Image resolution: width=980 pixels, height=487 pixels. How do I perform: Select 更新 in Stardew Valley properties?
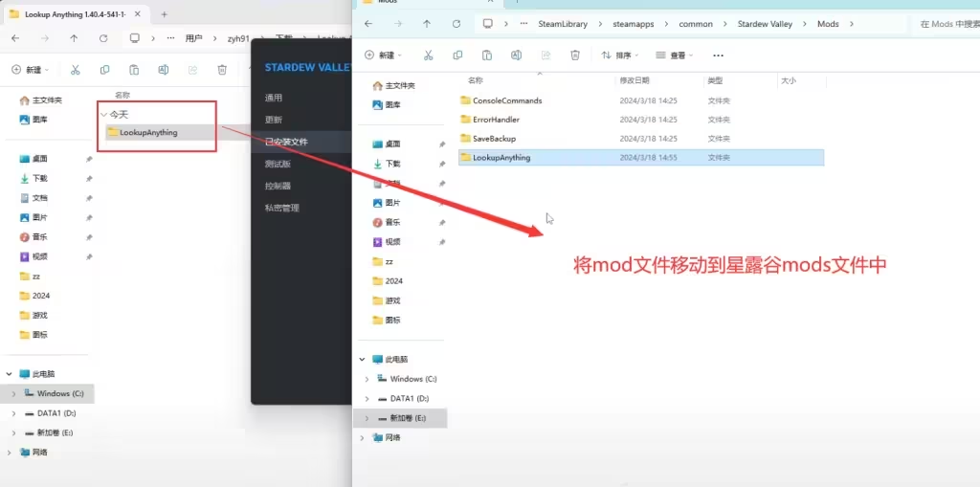click(274, 120)
